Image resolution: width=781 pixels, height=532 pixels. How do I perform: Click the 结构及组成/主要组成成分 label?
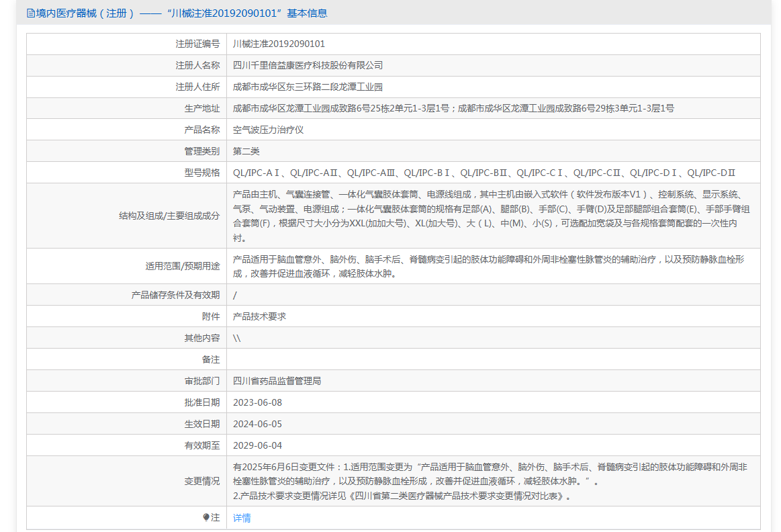169,216
